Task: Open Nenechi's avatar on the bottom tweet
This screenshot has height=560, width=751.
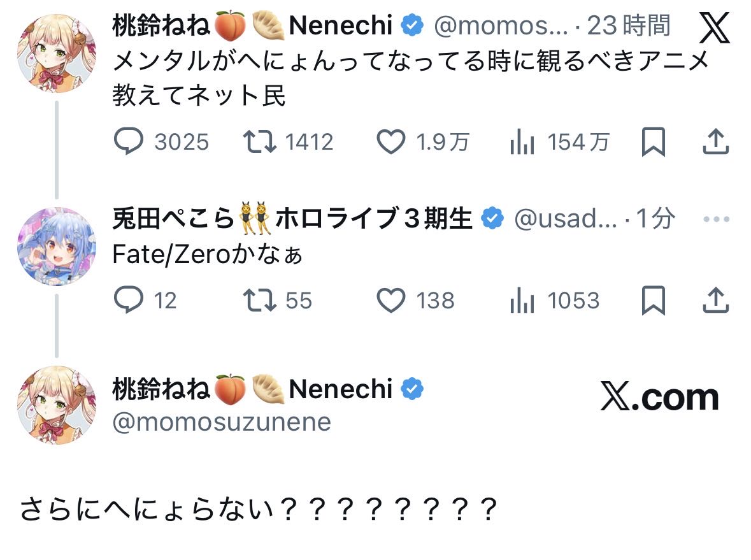Action: (x=56, y=405)
